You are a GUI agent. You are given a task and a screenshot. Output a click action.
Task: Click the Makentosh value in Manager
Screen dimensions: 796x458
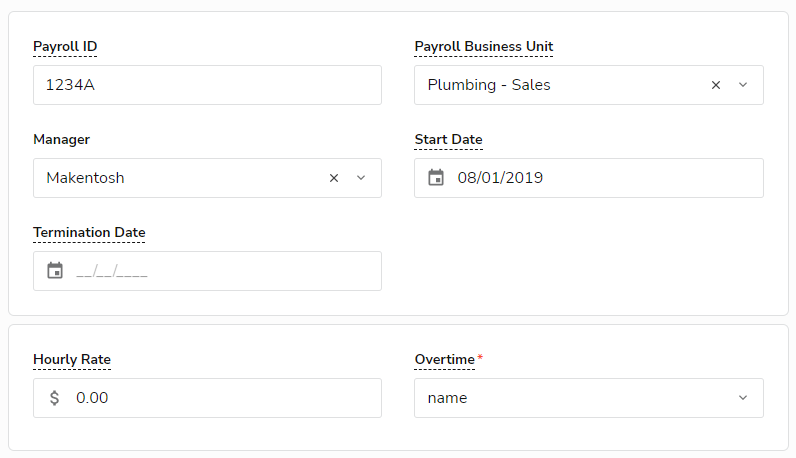pyautogui.click(x=85, y=178)
